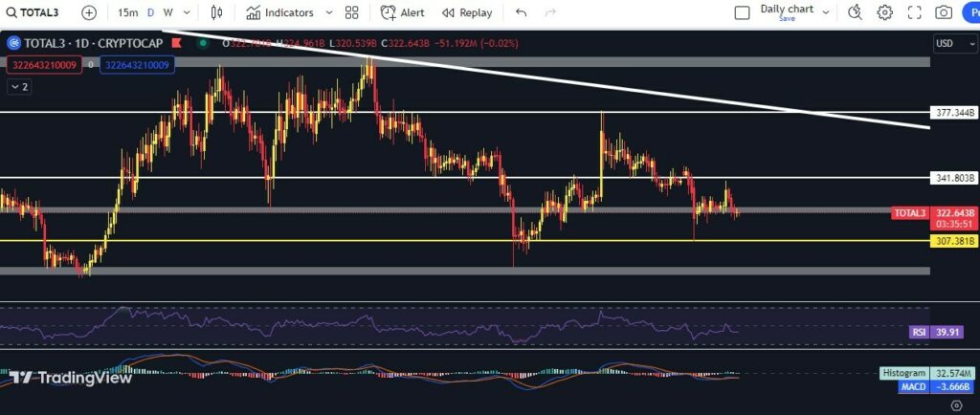The width and height of the screenshot is (980, 415).
Task: Undo the last chart action
Action: pos(522,12)
